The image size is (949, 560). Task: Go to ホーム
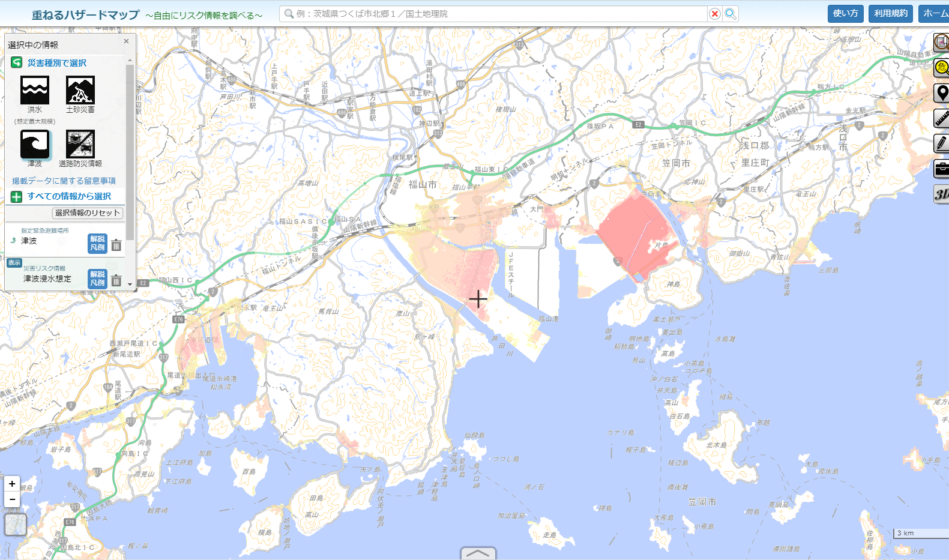(x=934, y=13)
